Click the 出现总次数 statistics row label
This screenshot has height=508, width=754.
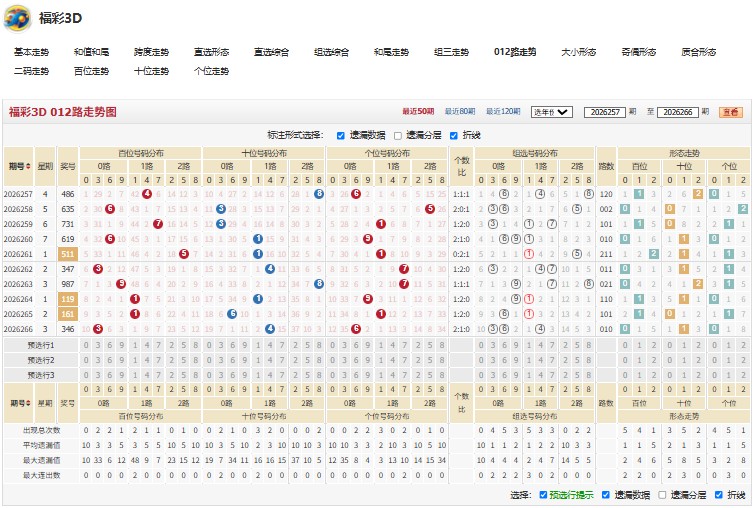tap(42, 431)
